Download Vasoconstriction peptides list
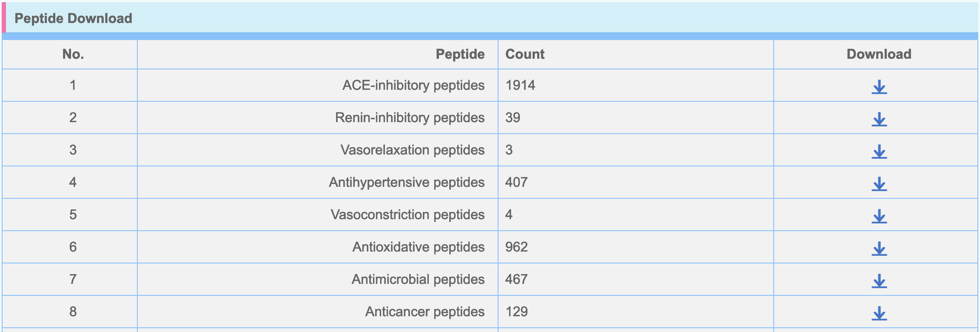980x332 pixels. [879, 216]
